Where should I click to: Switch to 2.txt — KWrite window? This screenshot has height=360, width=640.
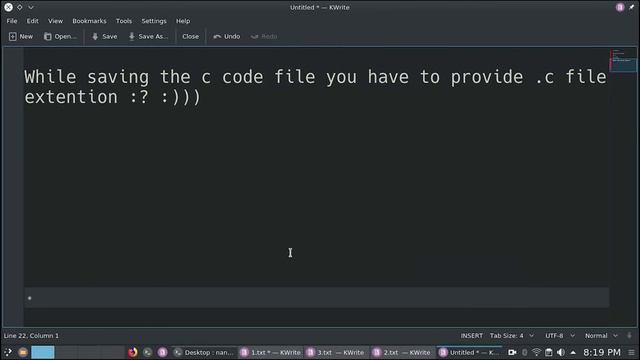pos(403,352)
